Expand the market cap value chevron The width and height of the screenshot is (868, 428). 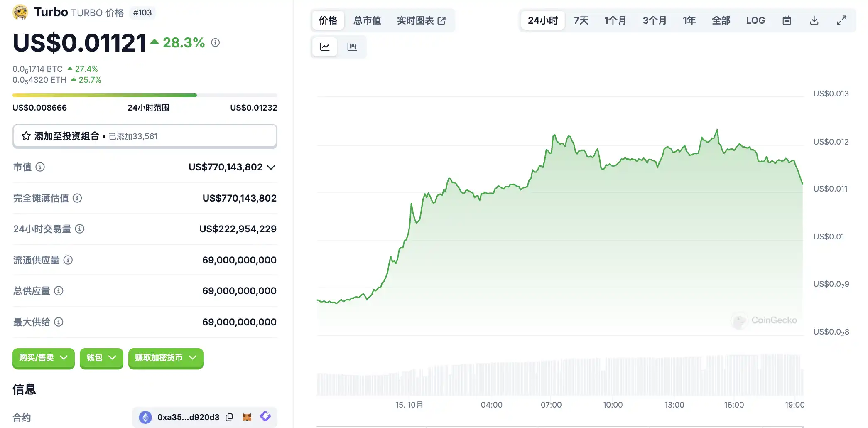tap(271, 167)
